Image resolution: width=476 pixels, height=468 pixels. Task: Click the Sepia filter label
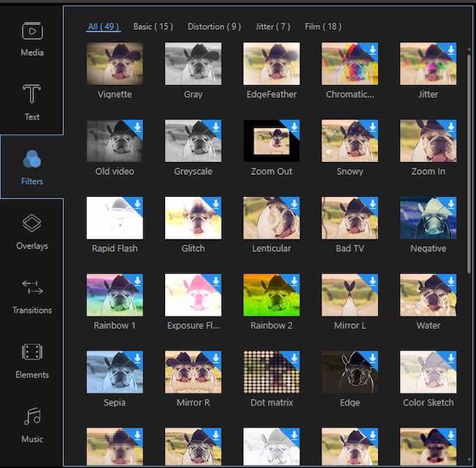pos(115,403)
